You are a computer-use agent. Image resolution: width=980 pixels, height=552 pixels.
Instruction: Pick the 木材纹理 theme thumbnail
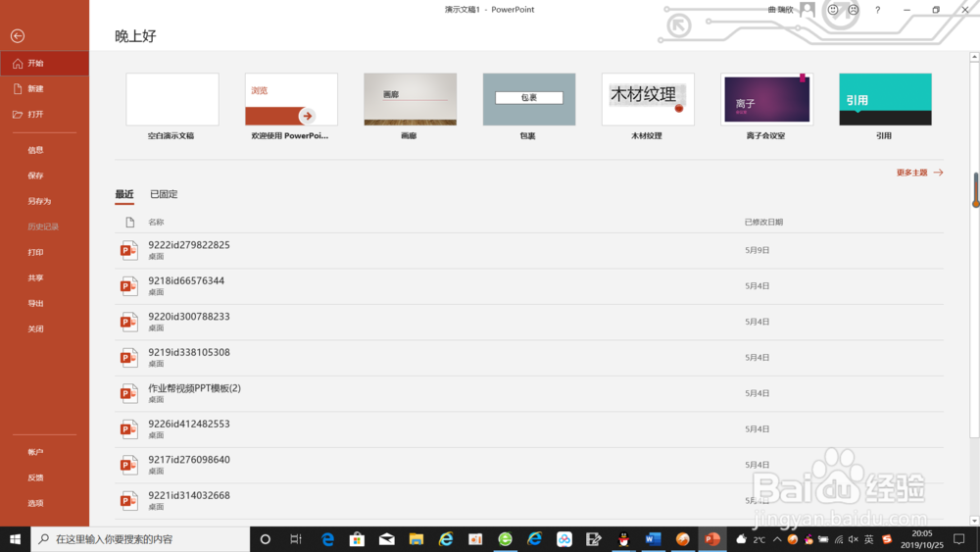pyautogui.click(x=648, y=99)
